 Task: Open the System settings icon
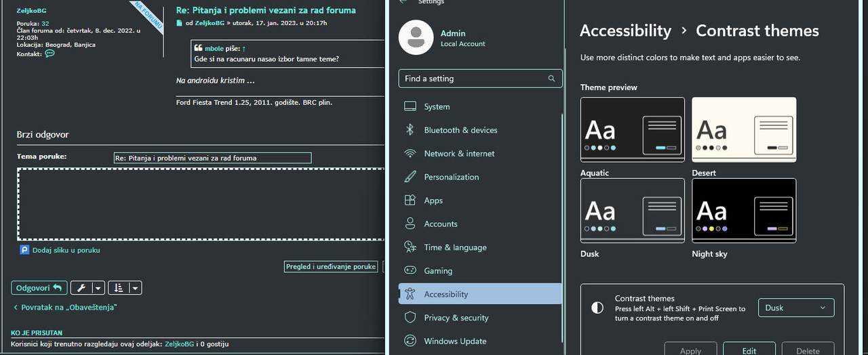click(x=410, y=106)
